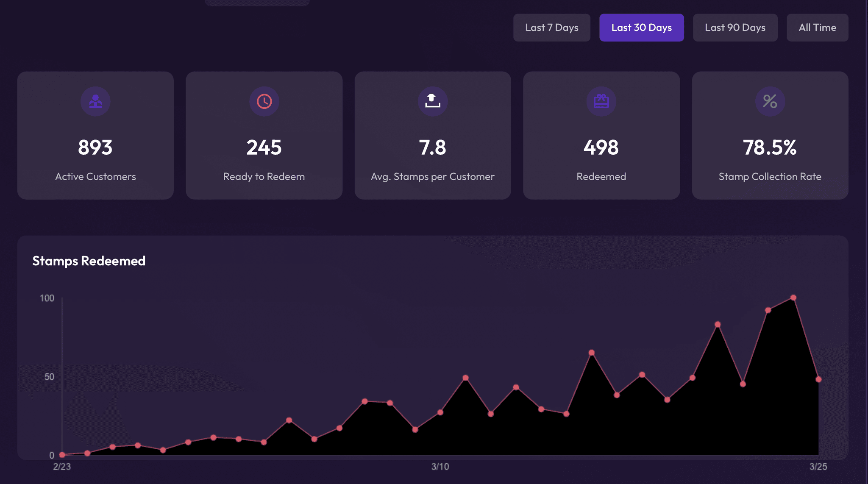Screen dimensions: 868x484
Task: Click the 3/10 x-axis date label
Action: (440, 467)
